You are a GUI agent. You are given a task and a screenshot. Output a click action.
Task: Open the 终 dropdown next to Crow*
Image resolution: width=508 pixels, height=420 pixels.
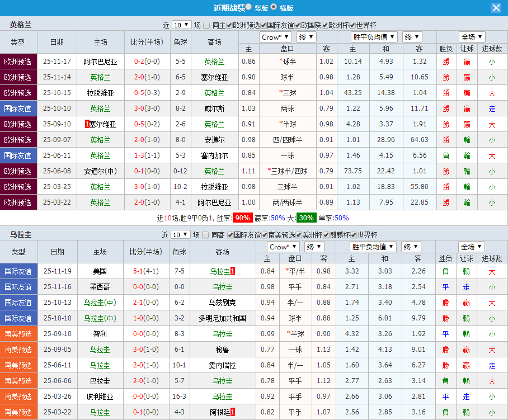pos(305,36)
